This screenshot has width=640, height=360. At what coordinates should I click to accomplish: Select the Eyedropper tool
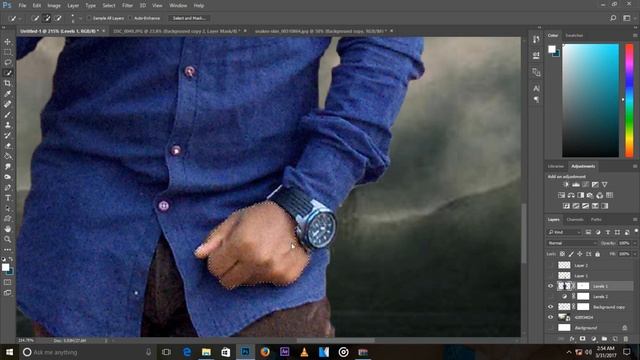7,94
